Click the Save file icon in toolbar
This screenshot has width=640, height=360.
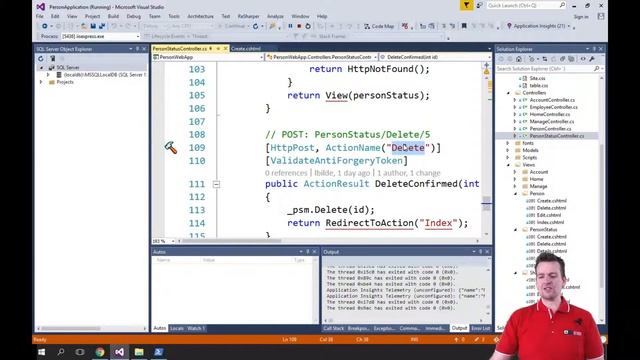(93, 26)
